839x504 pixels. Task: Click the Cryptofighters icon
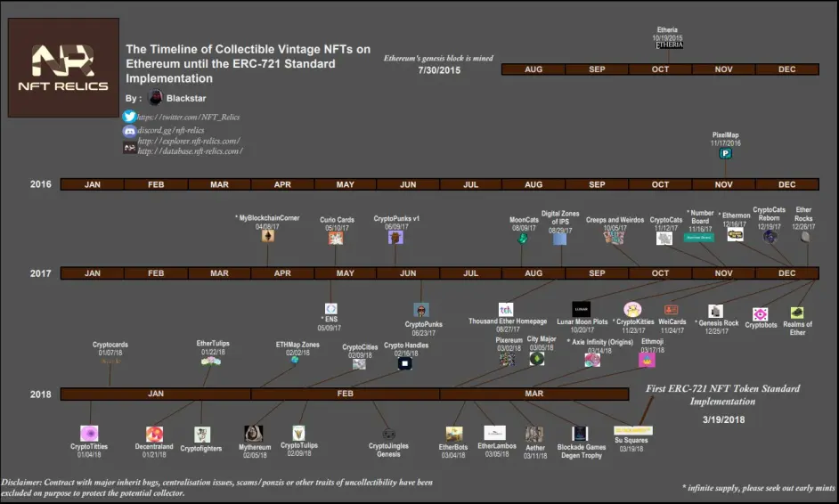click(202, 435)
